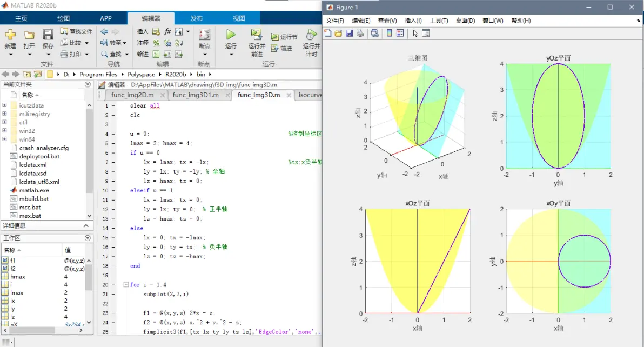Click the Program Files path segment
This screenshot has width=644, height=347.
[x=98, y=75]
